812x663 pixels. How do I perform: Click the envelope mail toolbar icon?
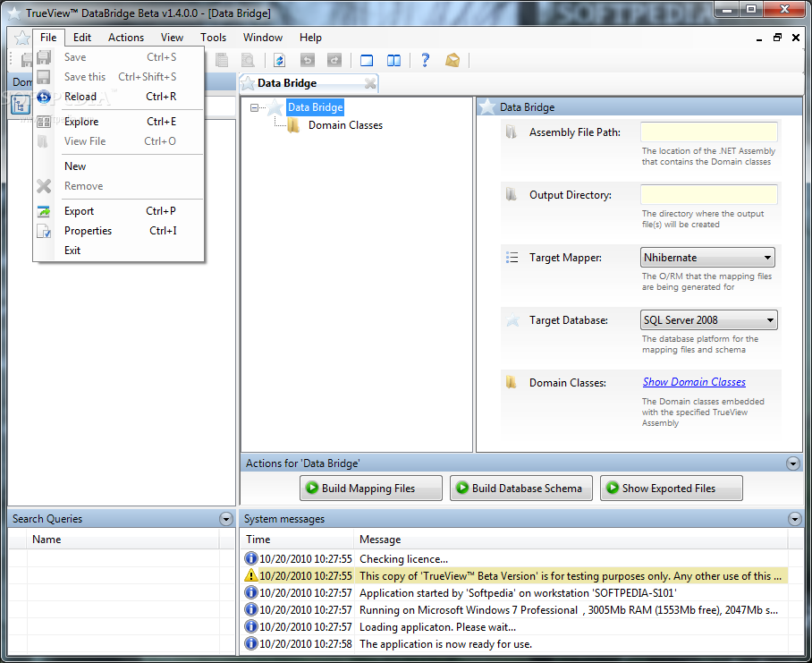pyautogui.click(x=453, y=60)
